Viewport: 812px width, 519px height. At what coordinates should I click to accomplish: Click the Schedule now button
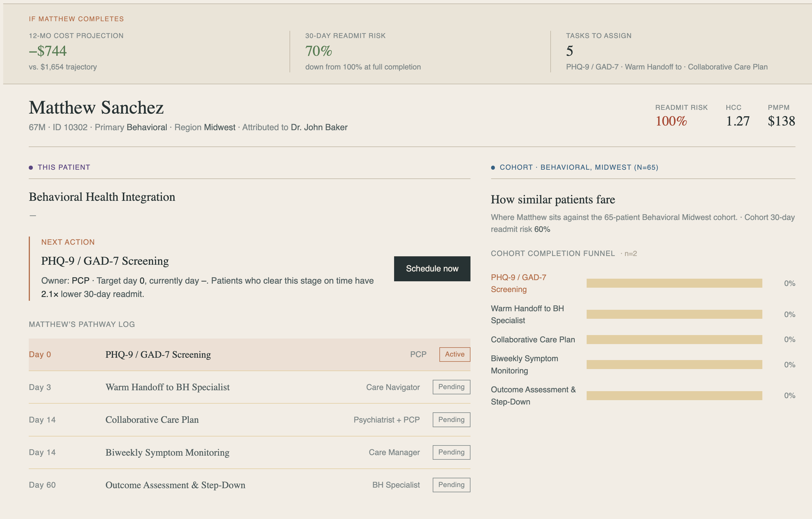click(432, 269)
